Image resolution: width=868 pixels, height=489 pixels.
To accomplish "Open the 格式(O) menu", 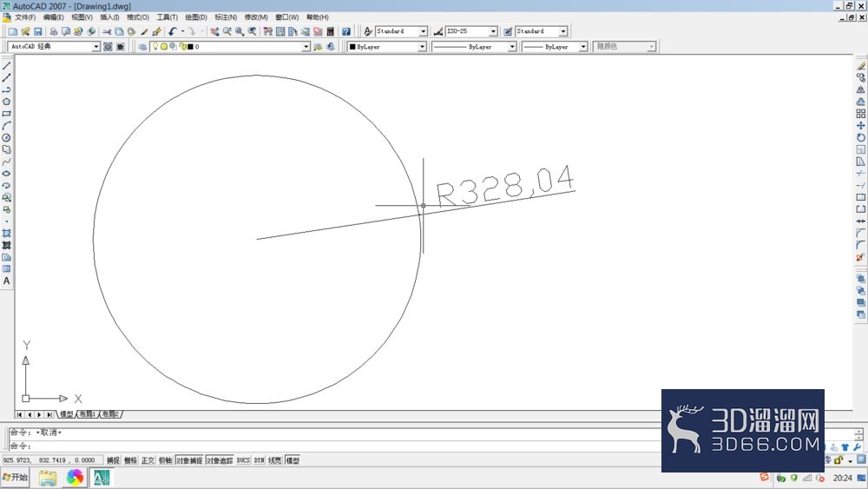I will click(x=138, y=17).
